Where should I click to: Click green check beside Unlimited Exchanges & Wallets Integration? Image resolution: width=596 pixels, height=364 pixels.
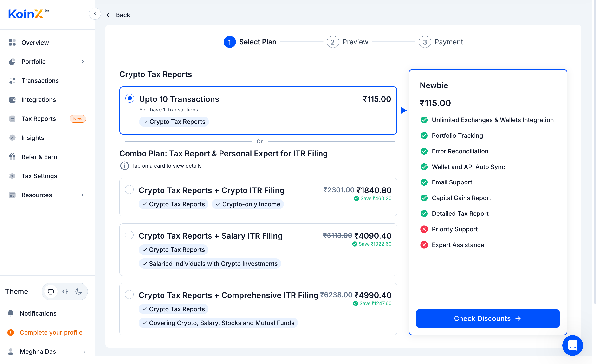tap(424, 120)
